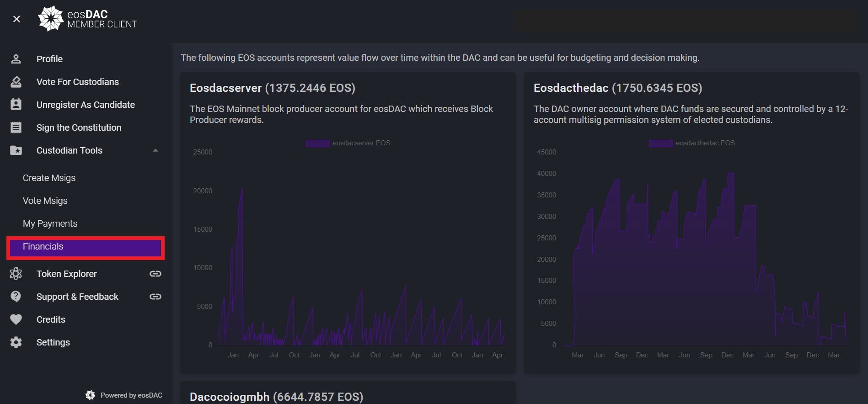Click the Credits heart icon
868x404 pixels.
pos(16,319)
